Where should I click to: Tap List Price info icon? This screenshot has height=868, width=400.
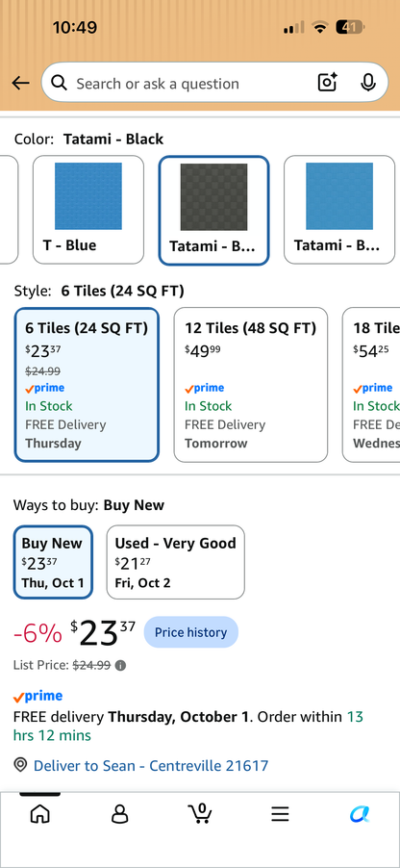[120, 665]
